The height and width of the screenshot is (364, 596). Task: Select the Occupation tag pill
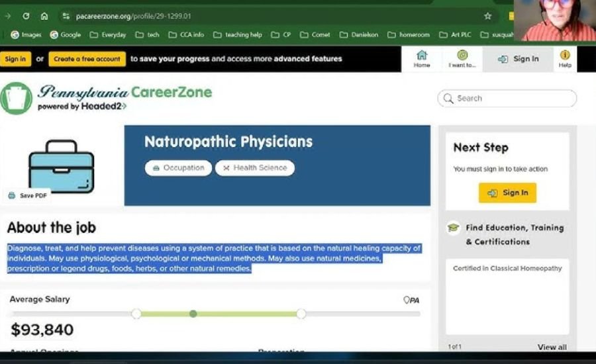pos(178,167)
